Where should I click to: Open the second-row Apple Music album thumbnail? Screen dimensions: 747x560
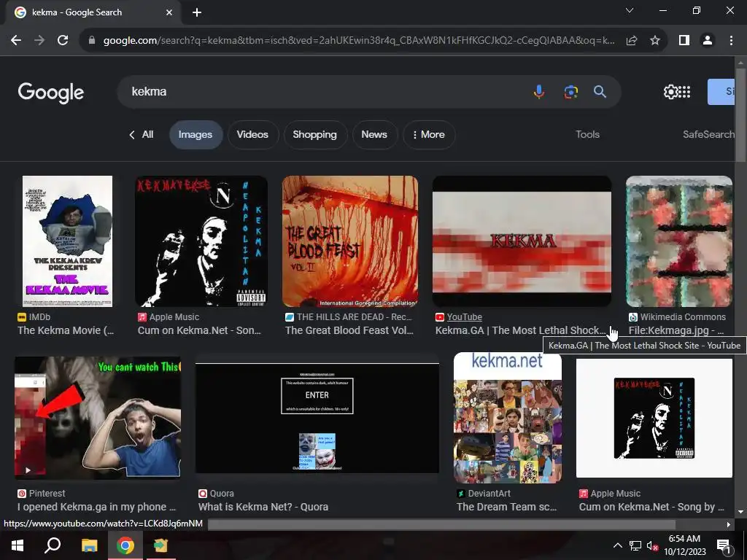point(654,418)
